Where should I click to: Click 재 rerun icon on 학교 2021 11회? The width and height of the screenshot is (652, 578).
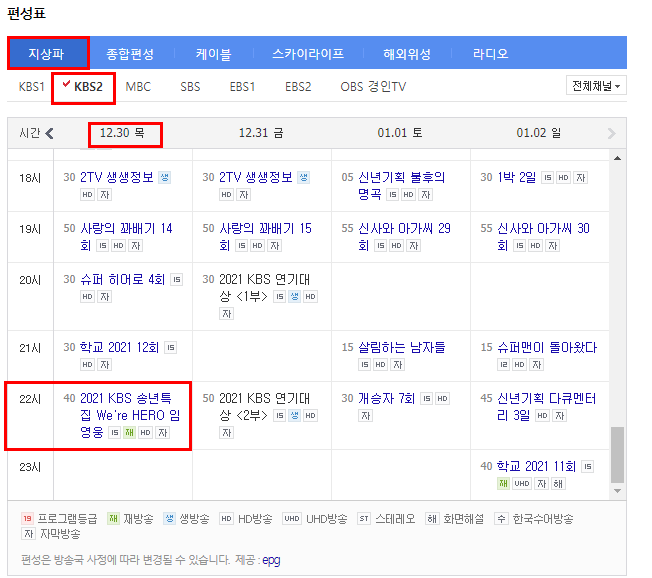tap(503, 484)
